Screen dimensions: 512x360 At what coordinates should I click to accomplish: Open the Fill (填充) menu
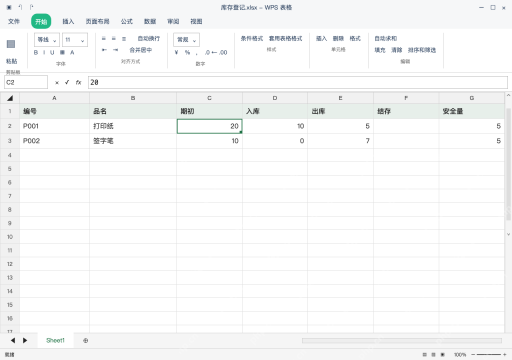pos(380,50)
